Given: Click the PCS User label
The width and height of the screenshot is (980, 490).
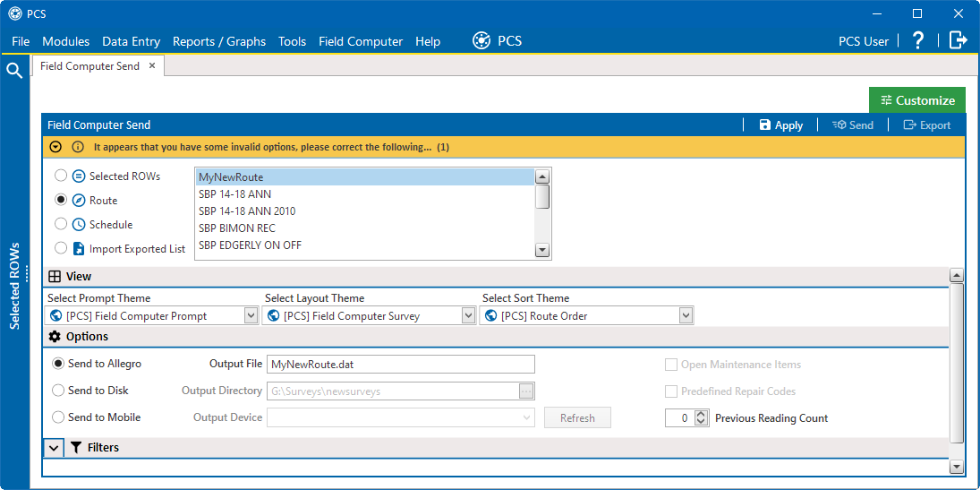Looking at the screenshot, I should point(863,41).
